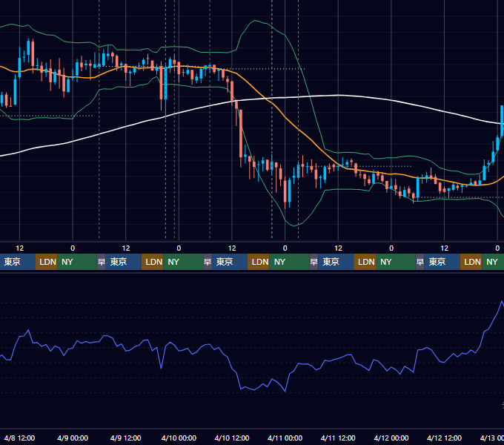Select the 4/10 東京 session block
504x445 pixels.
pyautogui.click(x=230, y=262)
